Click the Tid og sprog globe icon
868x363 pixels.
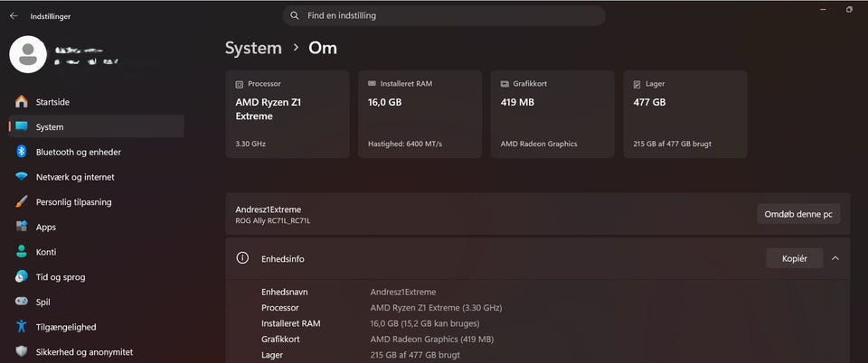click(22, 277)
